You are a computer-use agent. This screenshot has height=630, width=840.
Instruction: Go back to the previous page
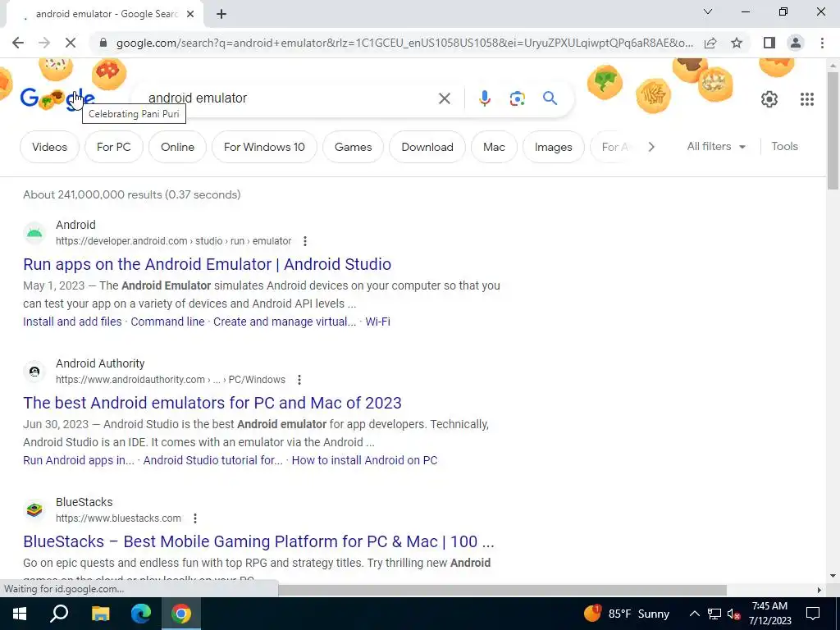click(x=18, y=43)
